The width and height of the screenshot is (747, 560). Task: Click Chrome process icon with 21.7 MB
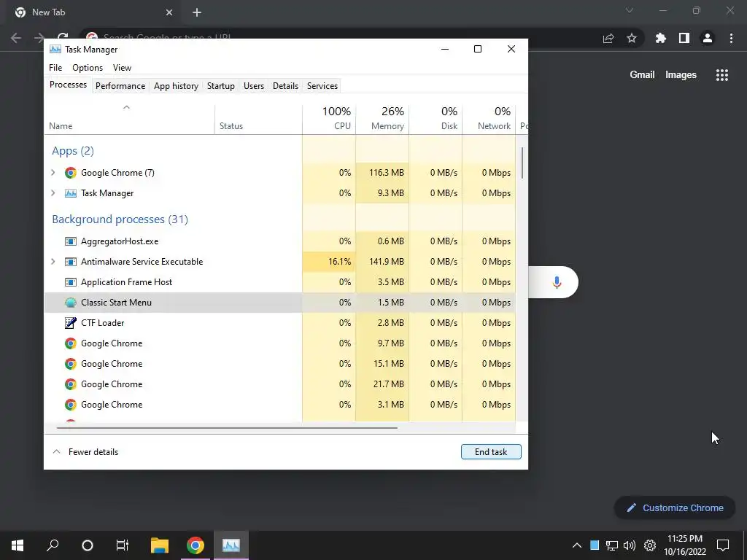71,384
